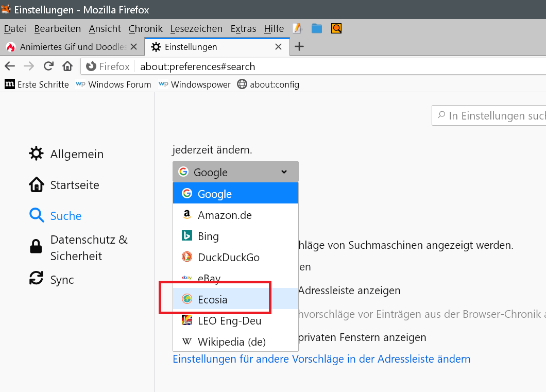
Task: Click the notepad icon in menu bar
Action: (297, 28)
